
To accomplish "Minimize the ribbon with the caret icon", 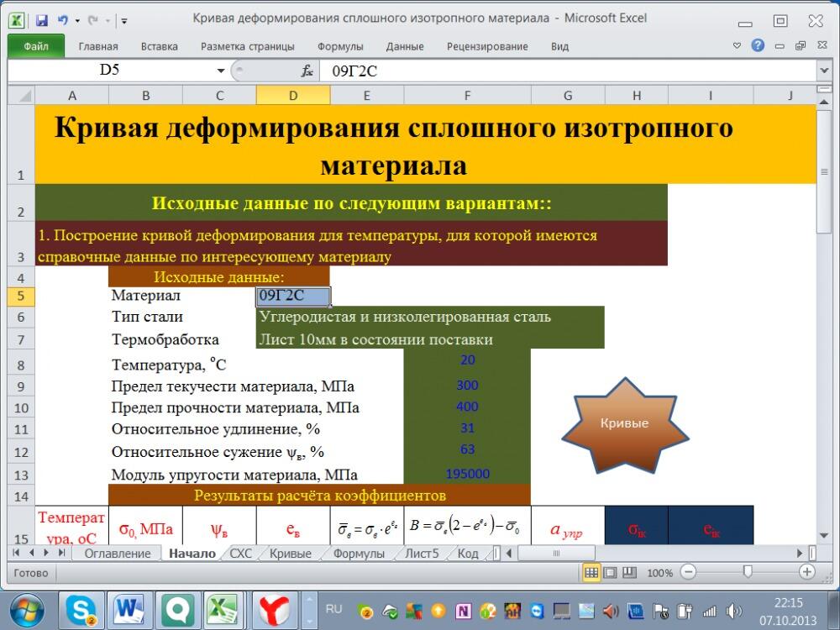I will [738, 46].
